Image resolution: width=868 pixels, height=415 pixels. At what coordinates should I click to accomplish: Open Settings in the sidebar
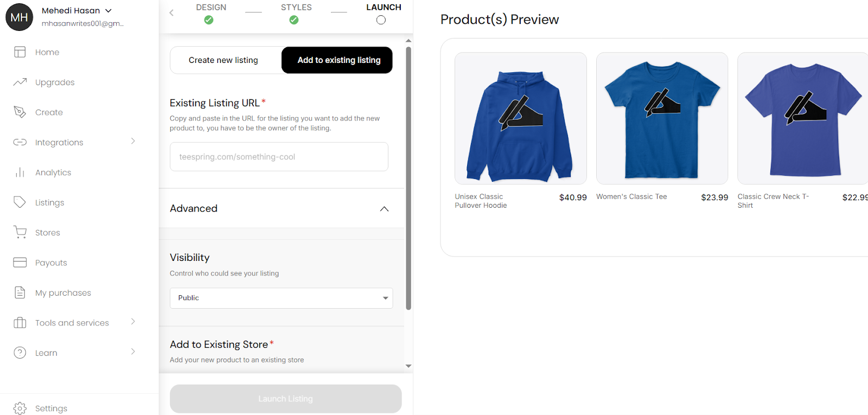point(51,408)
